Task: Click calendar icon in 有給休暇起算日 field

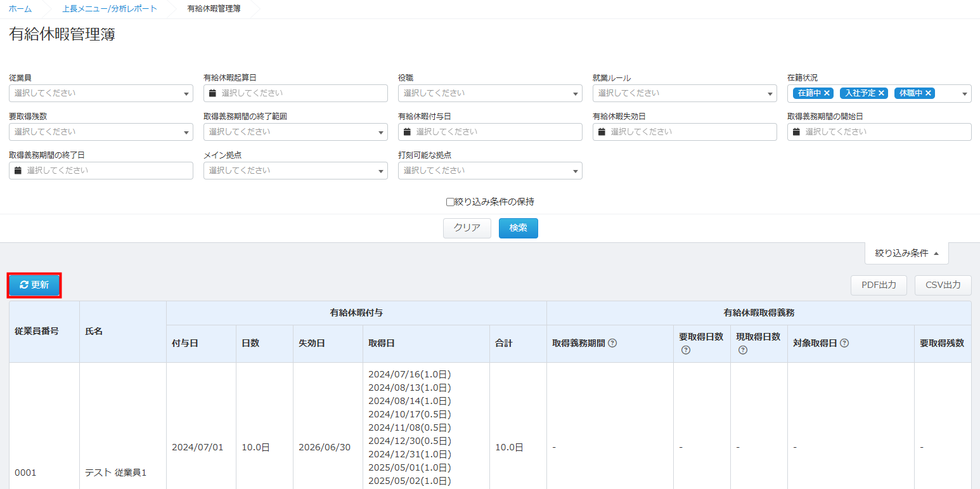Action: 213,93
